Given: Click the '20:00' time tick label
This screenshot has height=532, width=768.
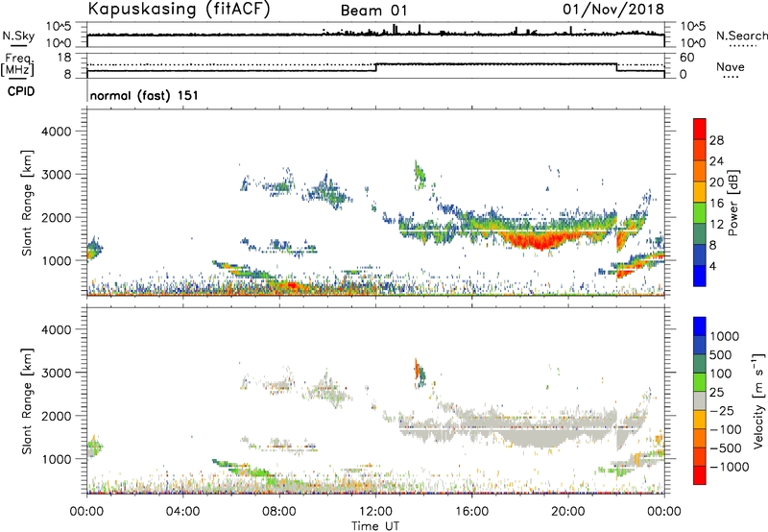Looking at the screenshot, I should (x=567, y=512).
